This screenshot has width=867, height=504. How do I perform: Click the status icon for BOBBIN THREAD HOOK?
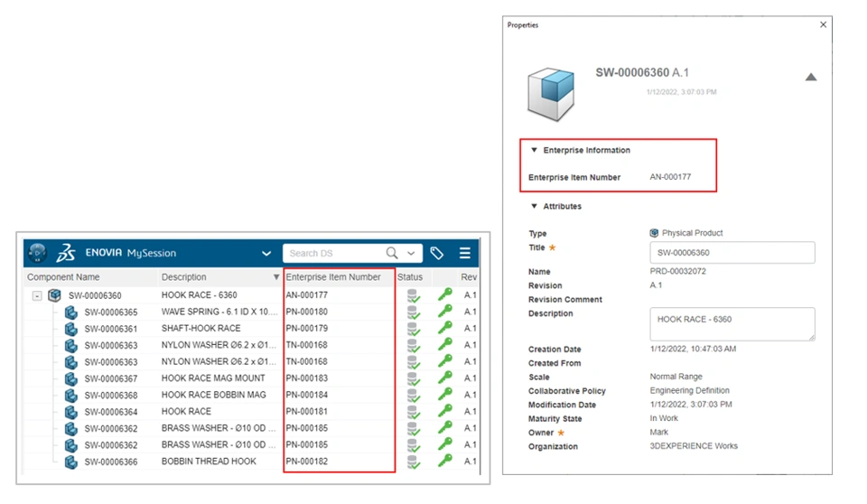point(414,462)
